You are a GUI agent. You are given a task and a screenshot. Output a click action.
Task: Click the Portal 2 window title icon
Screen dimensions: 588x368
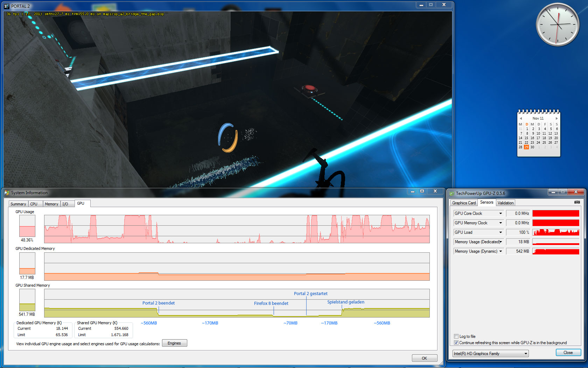[x=7, y=6]
